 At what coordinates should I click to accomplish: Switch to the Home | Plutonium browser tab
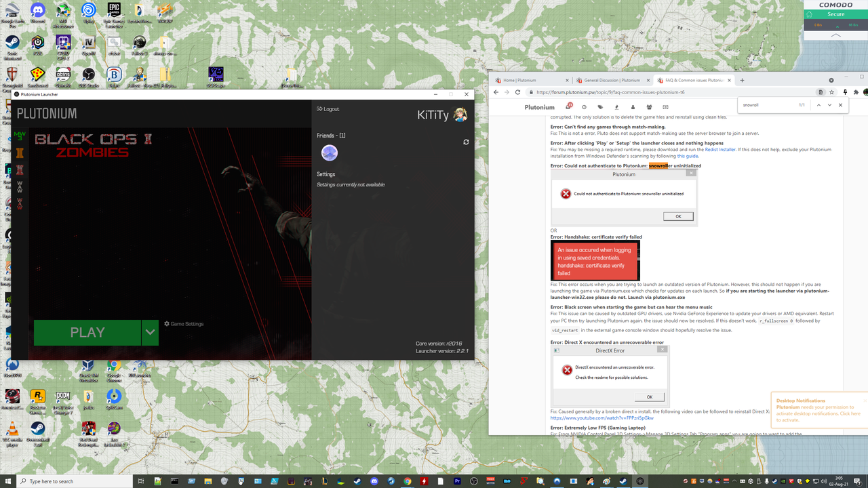530,80
